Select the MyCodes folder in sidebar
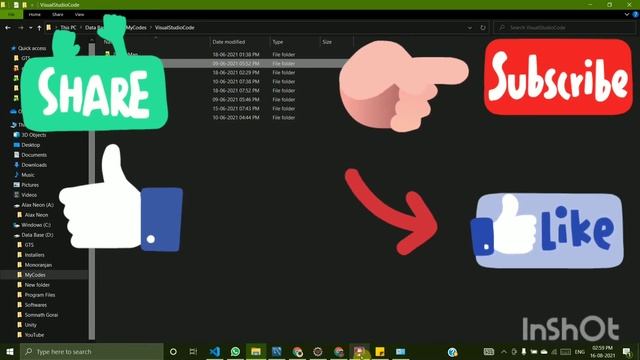This screenshot has width=640, height=360. 35,275
